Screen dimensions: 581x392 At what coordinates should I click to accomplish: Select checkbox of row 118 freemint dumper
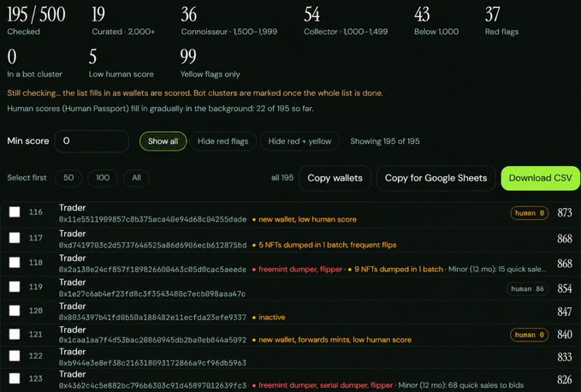[x=15, y=262]
